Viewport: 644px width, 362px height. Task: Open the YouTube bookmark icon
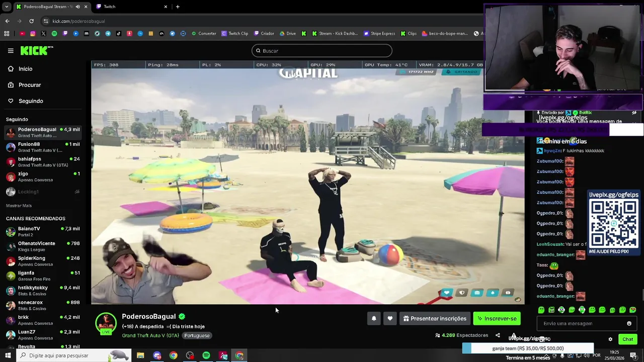[x=22, y=34]
